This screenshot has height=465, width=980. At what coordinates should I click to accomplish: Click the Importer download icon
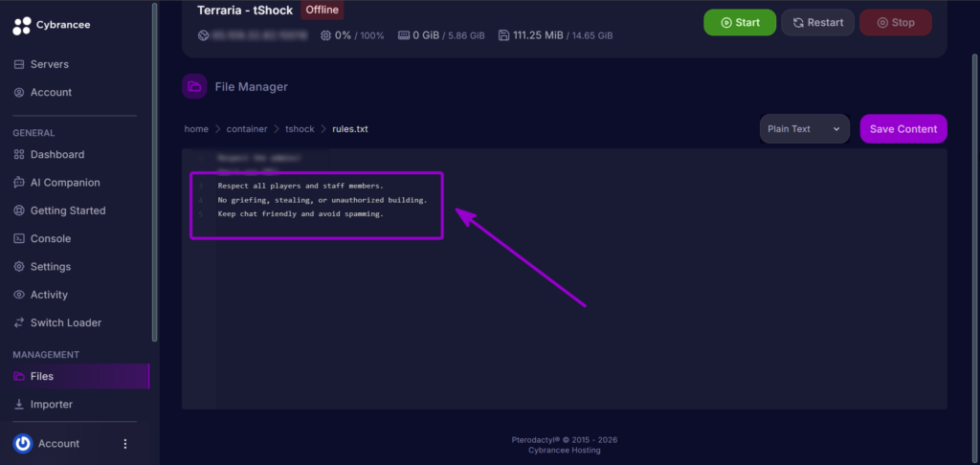point(19,405)
